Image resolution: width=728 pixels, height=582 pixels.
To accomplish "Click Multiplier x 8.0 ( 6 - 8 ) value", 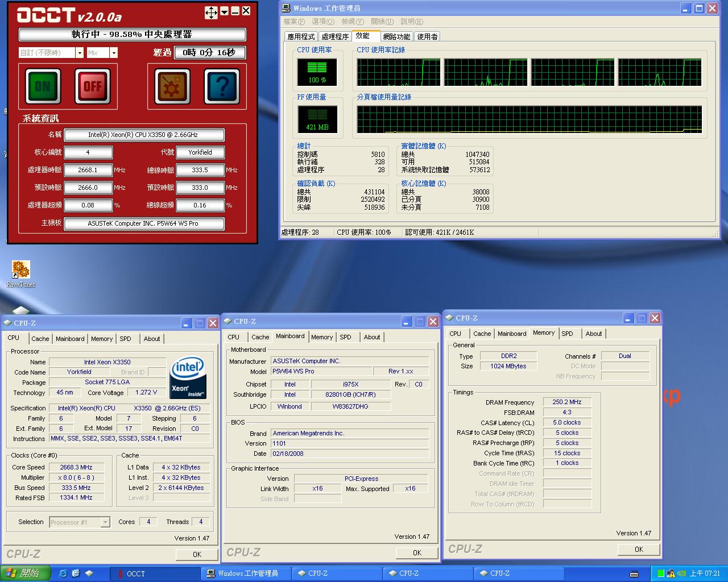I will pyautogui.click(x=76, y=477).
